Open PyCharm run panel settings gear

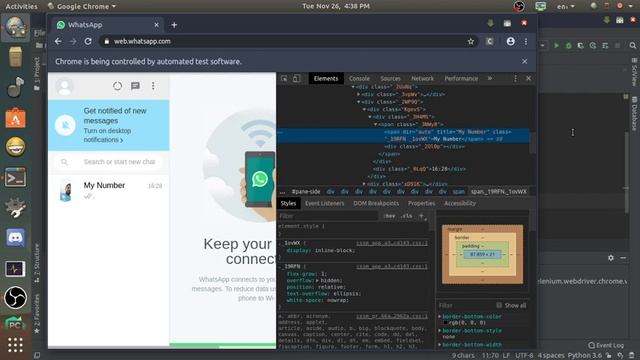[611, 258]
